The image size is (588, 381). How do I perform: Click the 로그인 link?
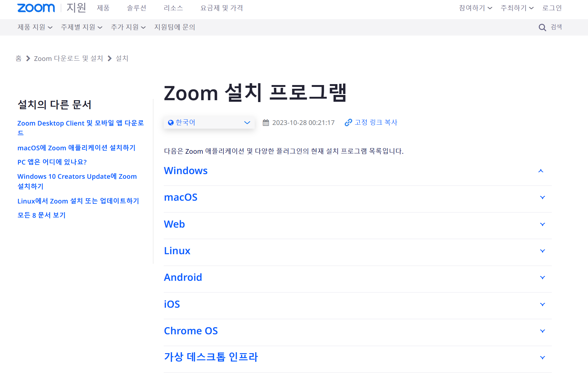[x=552, y=8]
